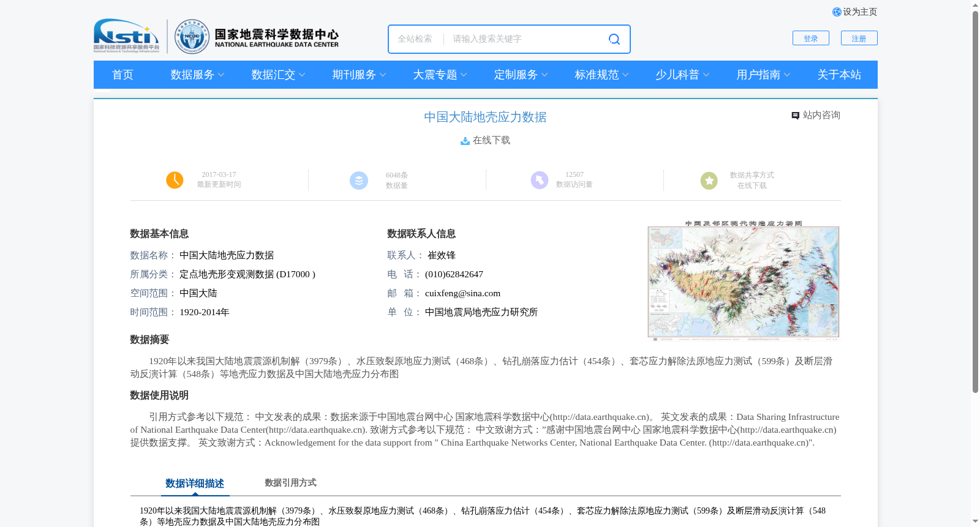
Task: Click the 注册 register button
Action: pos(859,38)
